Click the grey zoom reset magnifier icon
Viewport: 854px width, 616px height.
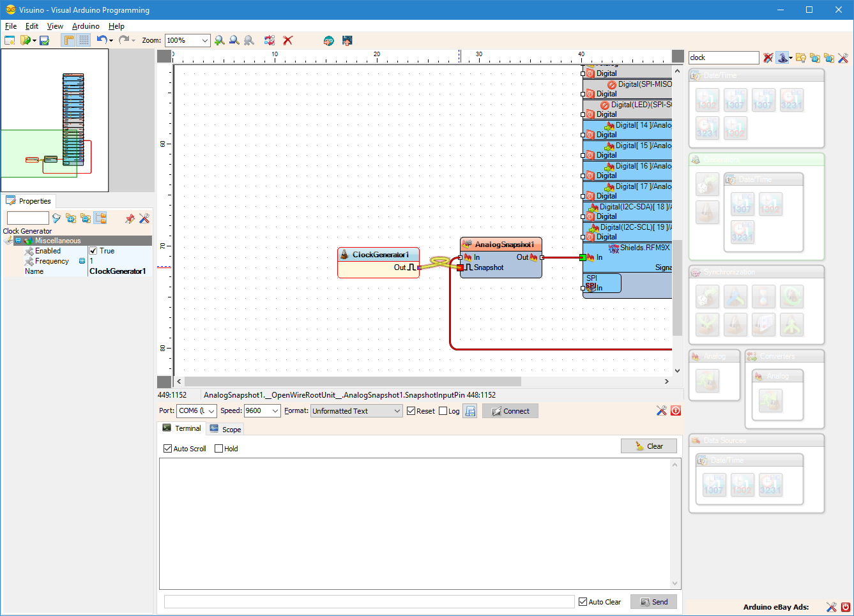pos(249,40)
